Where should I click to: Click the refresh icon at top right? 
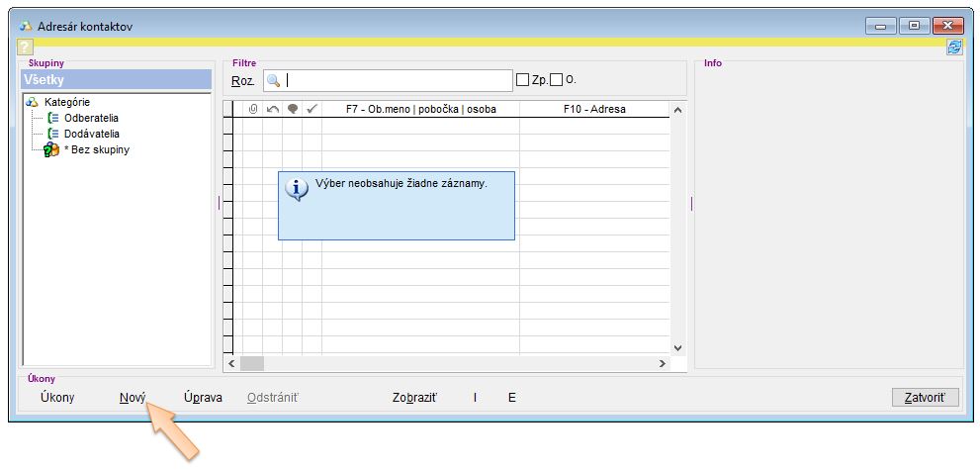pos(953,47)
